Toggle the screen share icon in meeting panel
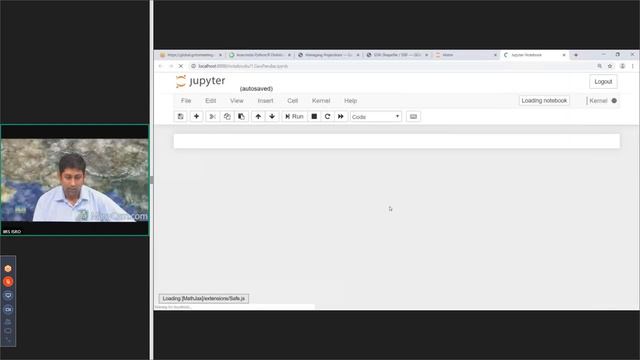This screenshot has width=640, height=360. click(8, 296)
